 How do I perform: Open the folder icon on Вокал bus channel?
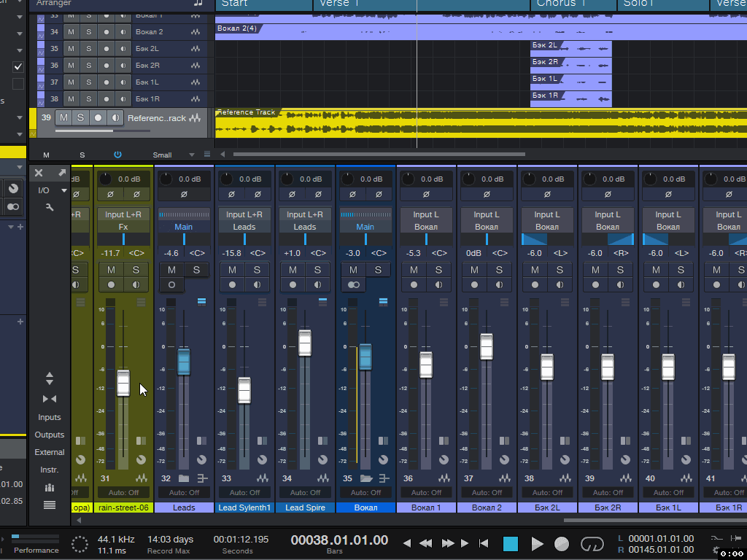point(366,478)
